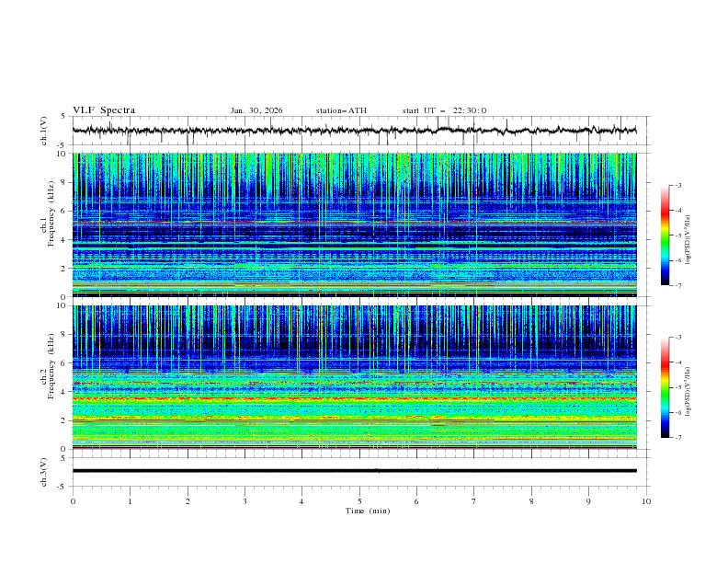Click time axis tick label "8"

coord(531,501)
